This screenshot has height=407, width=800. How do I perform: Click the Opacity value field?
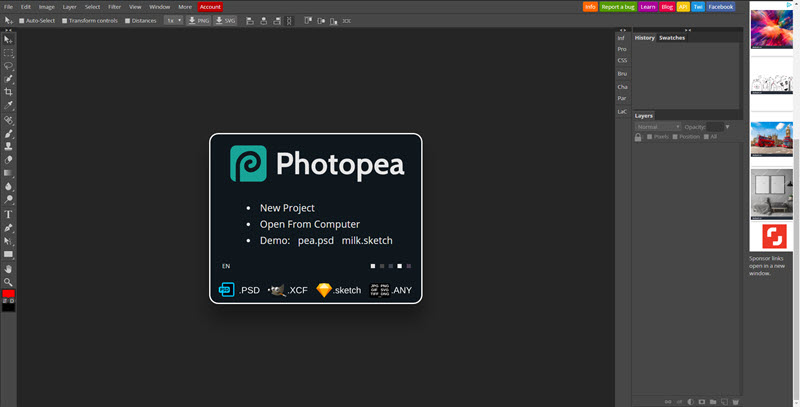point(715,127)
